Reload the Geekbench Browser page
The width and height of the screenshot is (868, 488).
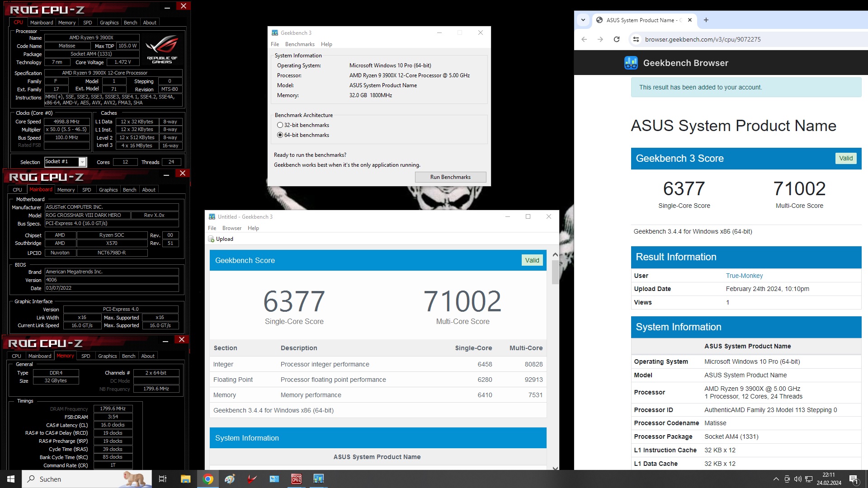click(617, 39)
